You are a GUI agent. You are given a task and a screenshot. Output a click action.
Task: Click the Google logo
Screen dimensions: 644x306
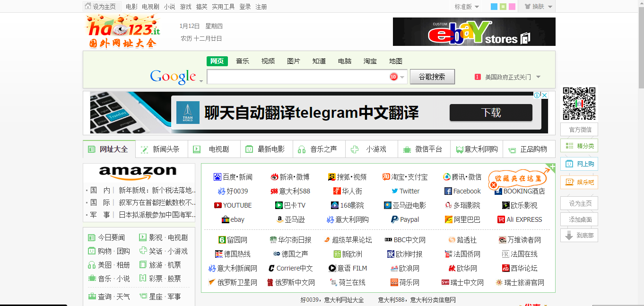pos(173,77)
